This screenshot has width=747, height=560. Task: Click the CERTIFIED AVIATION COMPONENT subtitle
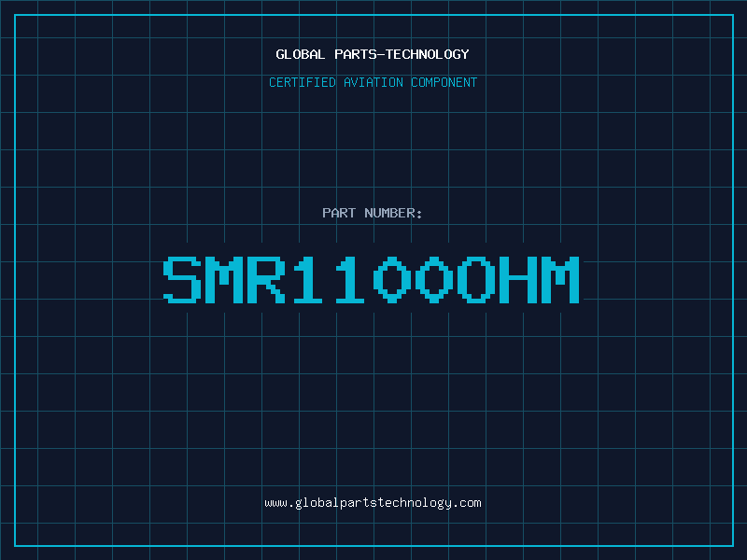point(373,82)
